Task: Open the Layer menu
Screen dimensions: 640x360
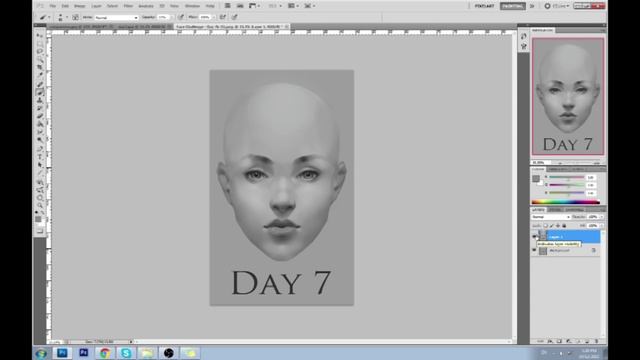Action: (x=97, y=6)
